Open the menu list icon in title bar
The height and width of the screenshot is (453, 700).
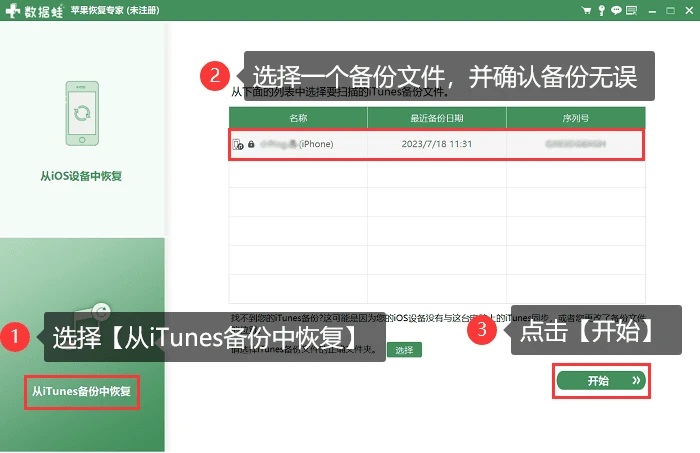631,10
